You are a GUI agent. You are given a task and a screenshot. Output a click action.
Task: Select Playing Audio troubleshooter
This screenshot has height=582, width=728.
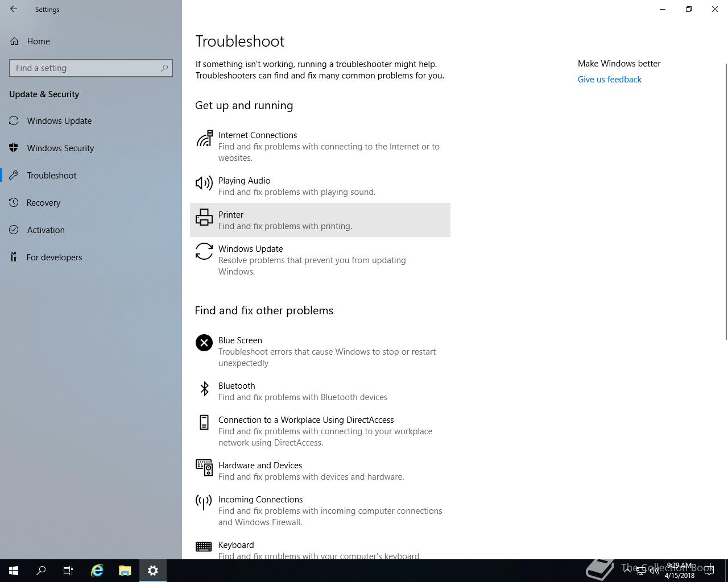(320, 186)
